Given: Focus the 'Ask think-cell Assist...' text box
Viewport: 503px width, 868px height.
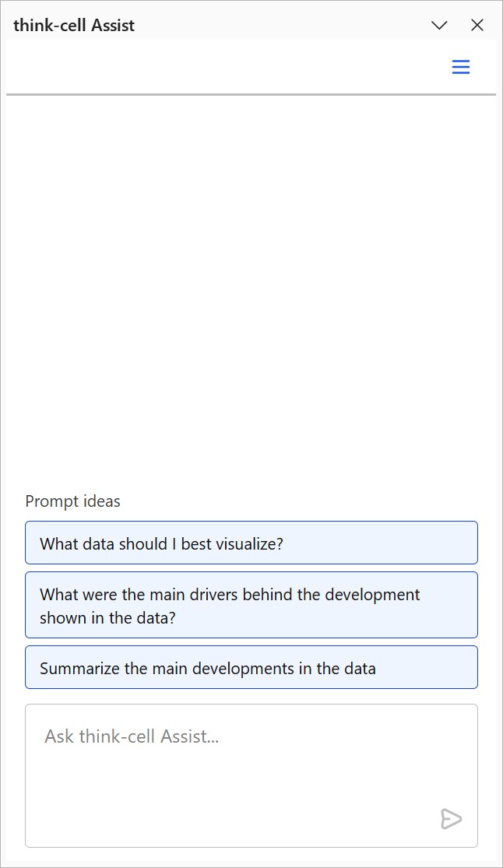Looking at the screenshot, I should point(251,775).
